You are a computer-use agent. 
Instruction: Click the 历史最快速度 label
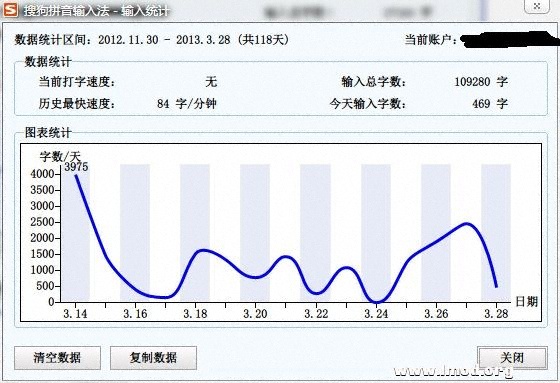[x=77, y=104]
